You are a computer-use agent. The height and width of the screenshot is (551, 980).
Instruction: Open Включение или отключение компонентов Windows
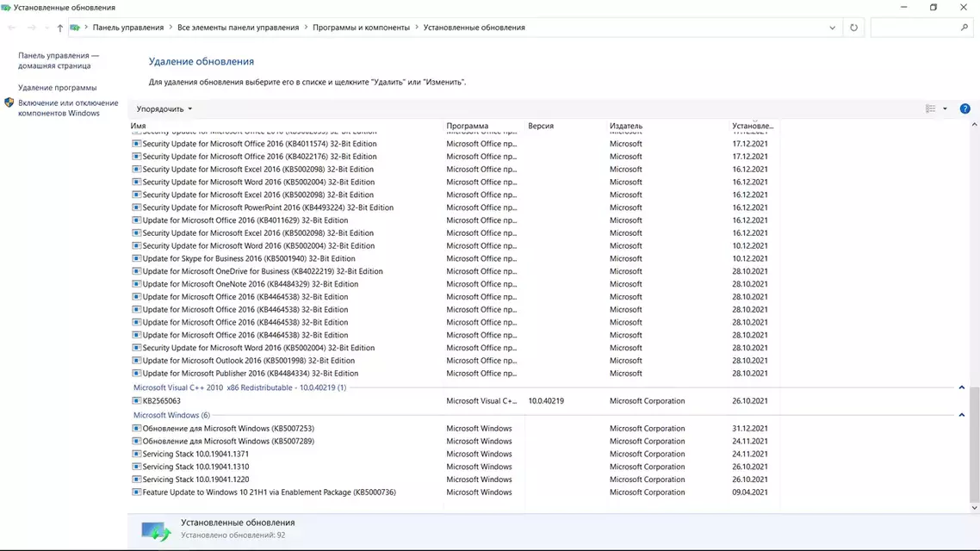pyautogui.click(x=68, y=108)
